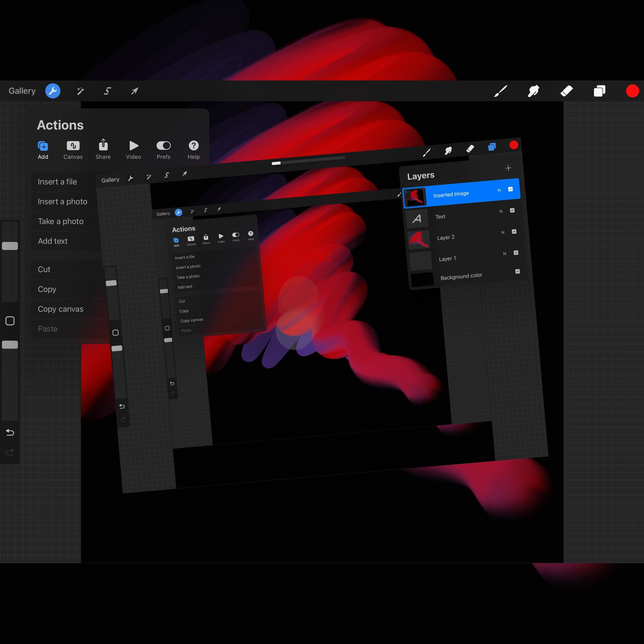Click blue layers icon in tilted screenshot toolbar
Screen dimensions: 644x644
tap(492, 147)
